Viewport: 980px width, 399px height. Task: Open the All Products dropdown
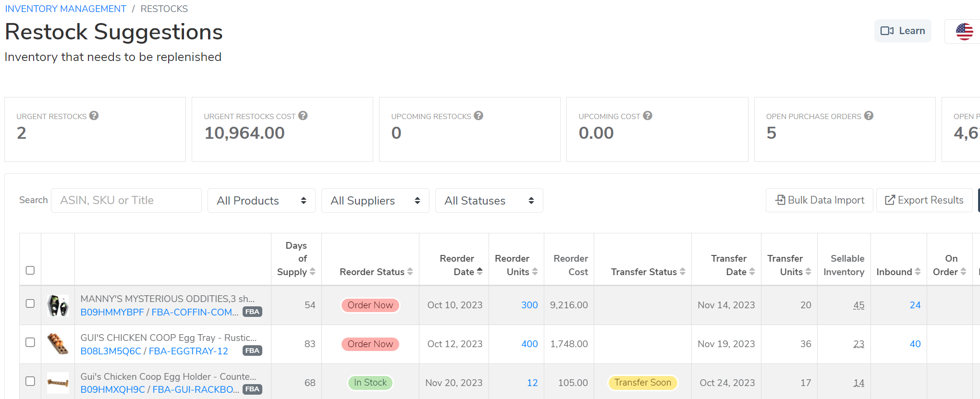pyautogui.click(x=261, y=201)
